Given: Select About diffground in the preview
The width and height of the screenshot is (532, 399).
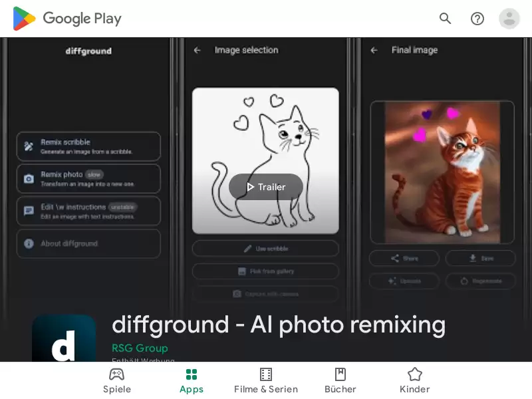Looking at the screenshot, I should [88, 243].
